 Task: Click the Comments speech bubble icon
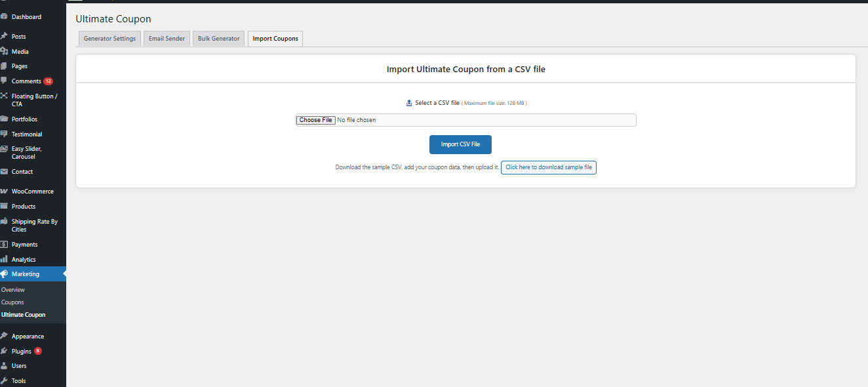point(4,81)
